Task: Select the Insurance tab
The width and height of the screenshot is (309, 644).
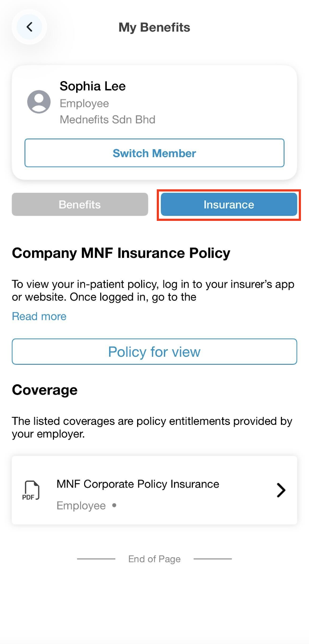Action: pos(229,204)
